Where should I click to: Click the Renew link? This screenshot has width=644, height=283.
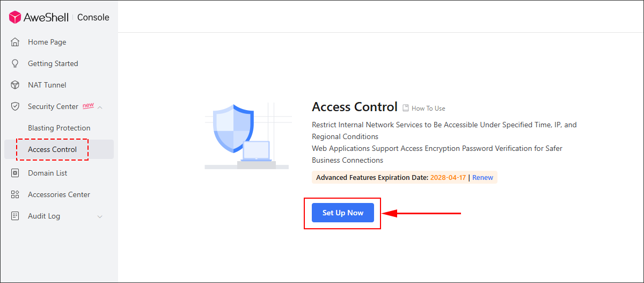point(482,177)
